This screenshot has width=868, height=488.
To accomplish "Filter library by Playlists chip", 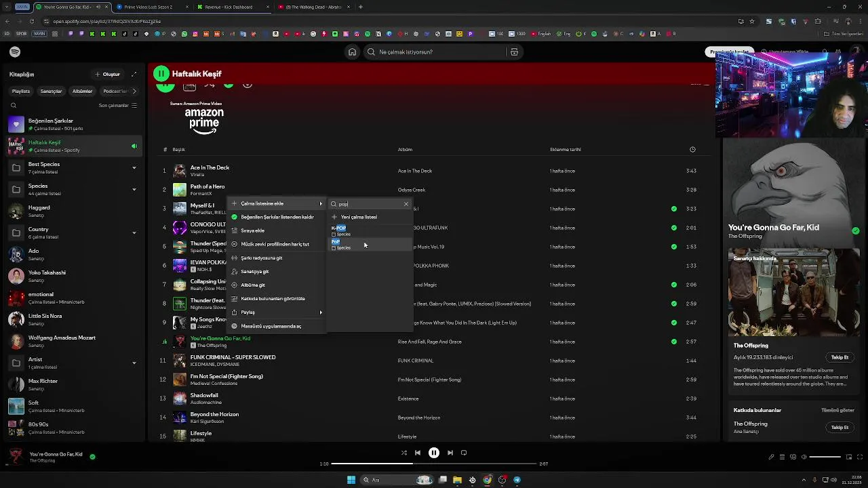I will tap(21, 91).
